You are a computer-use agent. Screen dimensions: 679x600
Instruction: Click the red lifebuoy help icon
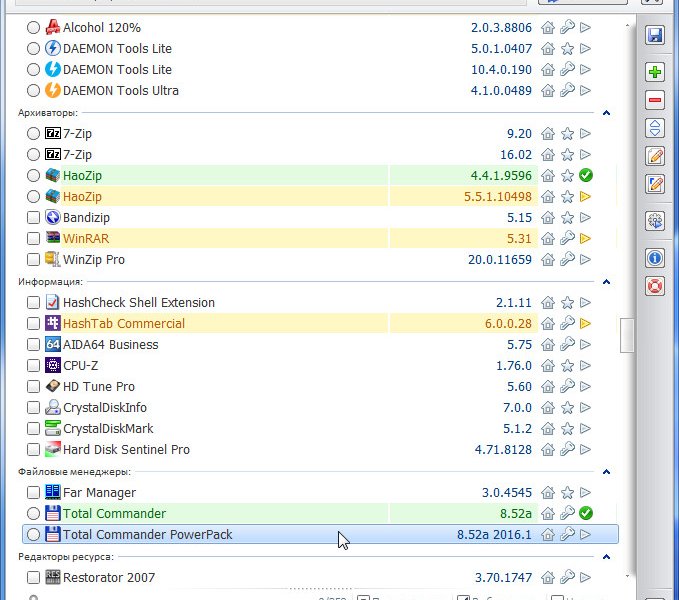point(655,287)
